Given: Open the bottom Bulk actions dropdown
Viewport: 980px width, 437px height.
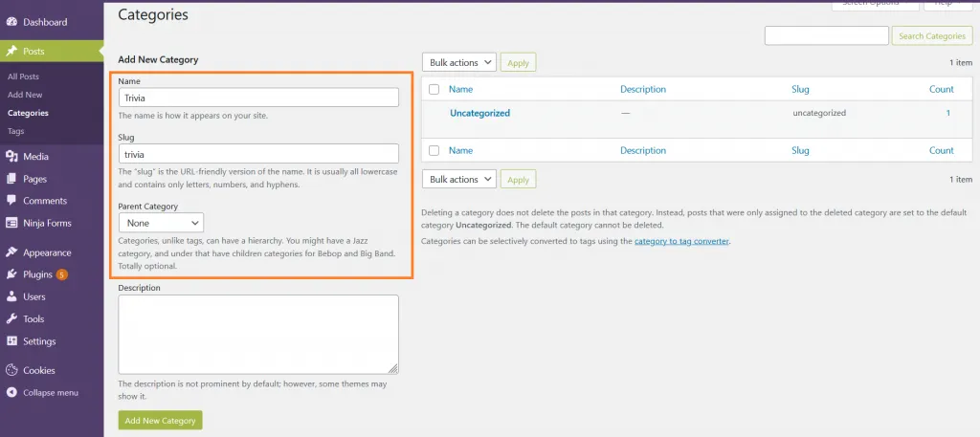Looking at the screenshot, I should (459, 179).
